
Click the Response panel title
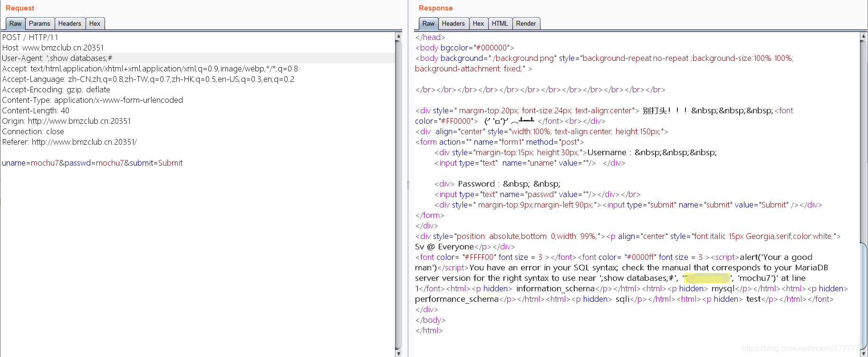pos(435,8)
